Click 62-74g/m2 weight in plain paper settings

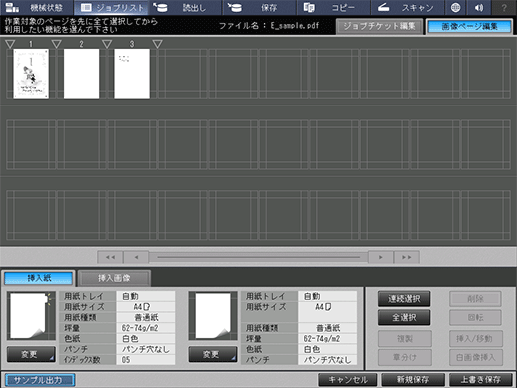click(327, 339)
